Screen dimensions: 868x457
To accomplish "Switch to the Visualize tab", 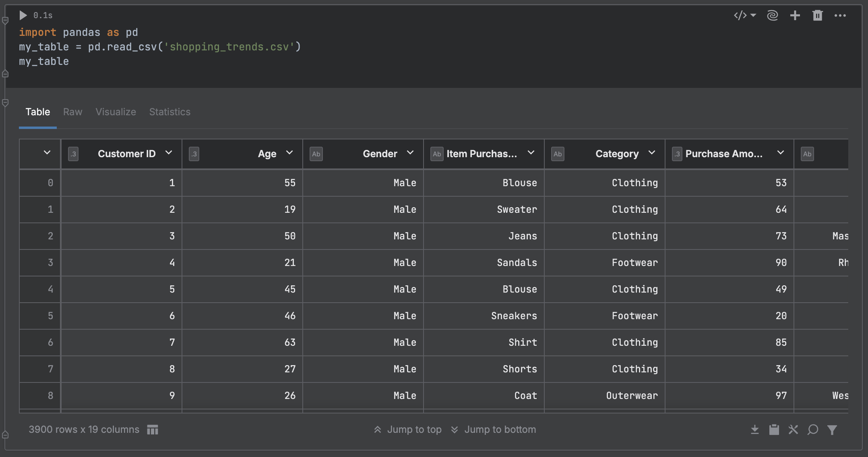I will (116, 112).
